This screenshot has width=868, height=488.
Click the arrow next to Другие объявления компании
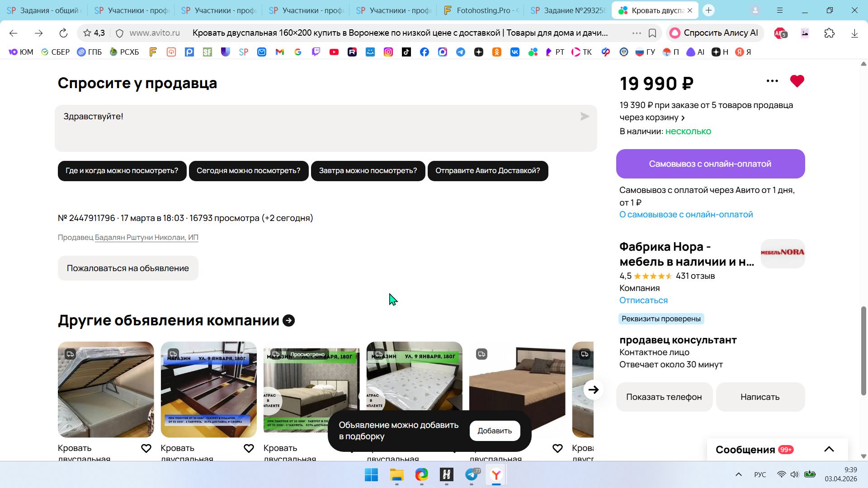[x=288, y=320]
